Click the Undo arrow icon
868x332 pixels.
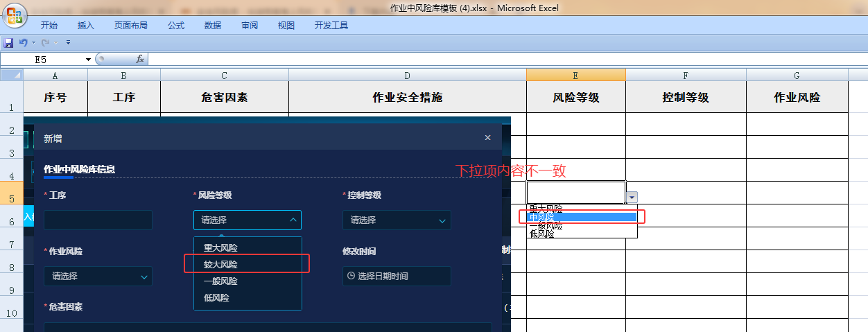(23, 43)
